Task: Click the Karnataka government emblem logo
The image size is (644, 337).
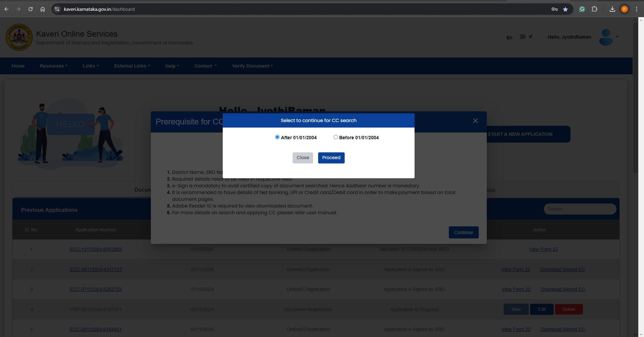Action: point(19,37)
